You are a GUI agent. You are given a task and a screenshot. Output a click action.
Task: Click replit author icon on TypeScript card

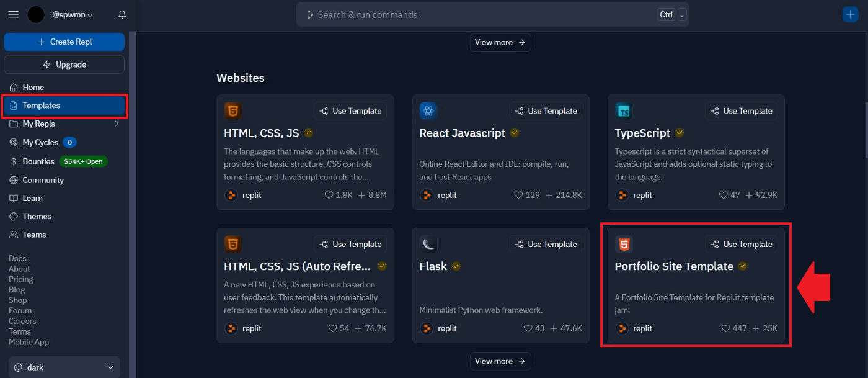[x=622, y=195]
